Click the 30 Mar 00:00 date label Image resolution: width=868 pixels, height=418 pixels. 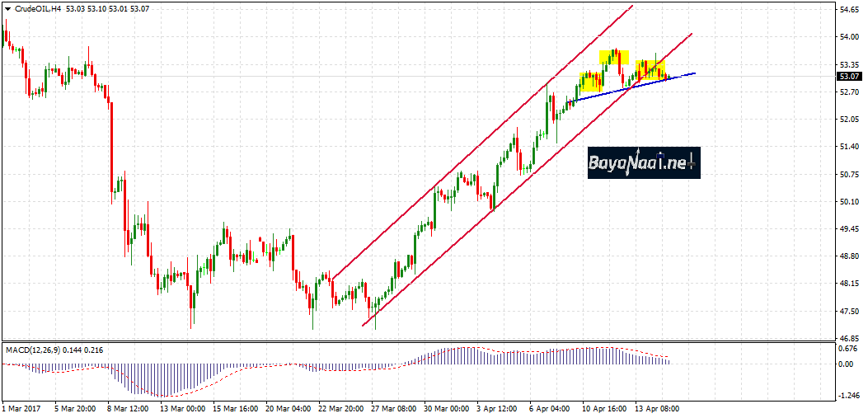pyautogui.click(x=446, y=408)
